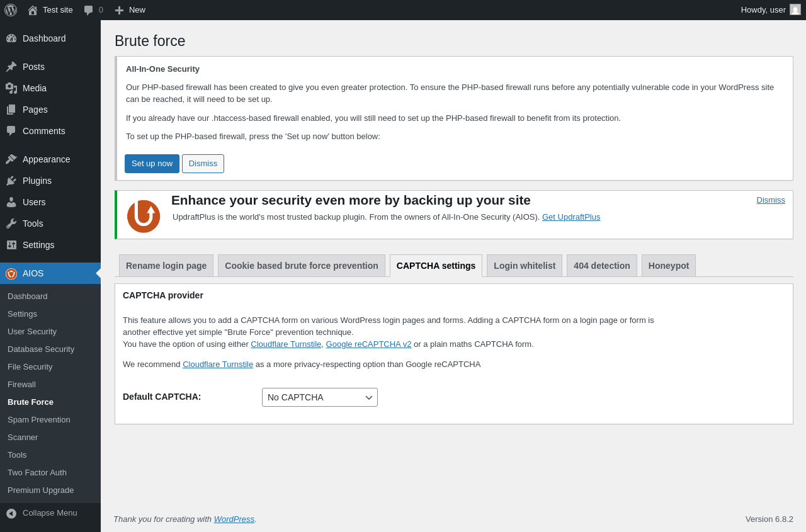Click the Version 6.8.2 footer text

pos(769,519)
